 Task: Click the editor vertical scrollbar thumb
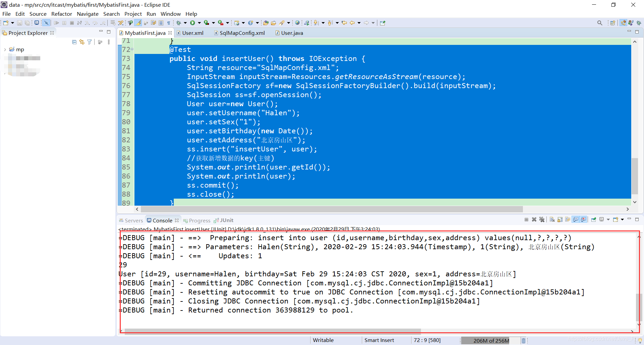[x=635, y=176]
